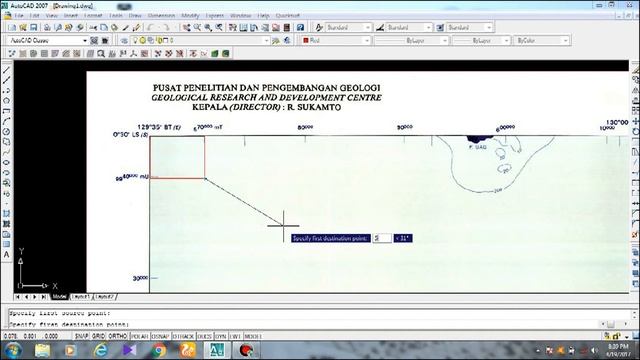The height and width of the screenshot is (360, 640).
Task: Open first ByLayer linetype dropdown
Action: tap(444, 40)
